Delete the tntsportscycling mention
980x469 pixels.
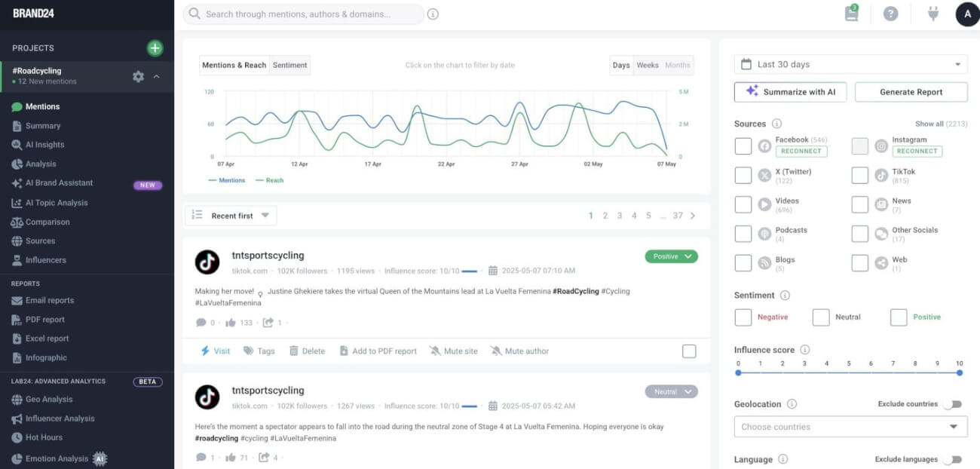pyautogui.click(x=307, y=351)
